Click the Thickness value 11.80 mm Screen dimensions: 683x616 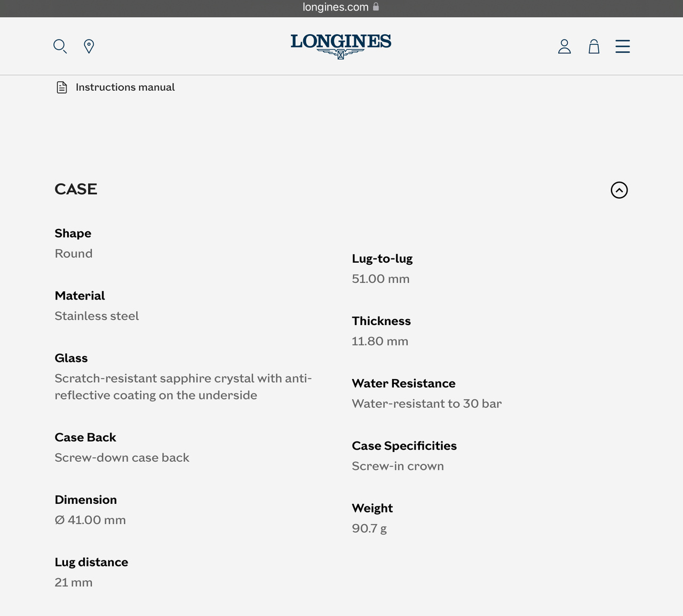click(x=380, y=341)
